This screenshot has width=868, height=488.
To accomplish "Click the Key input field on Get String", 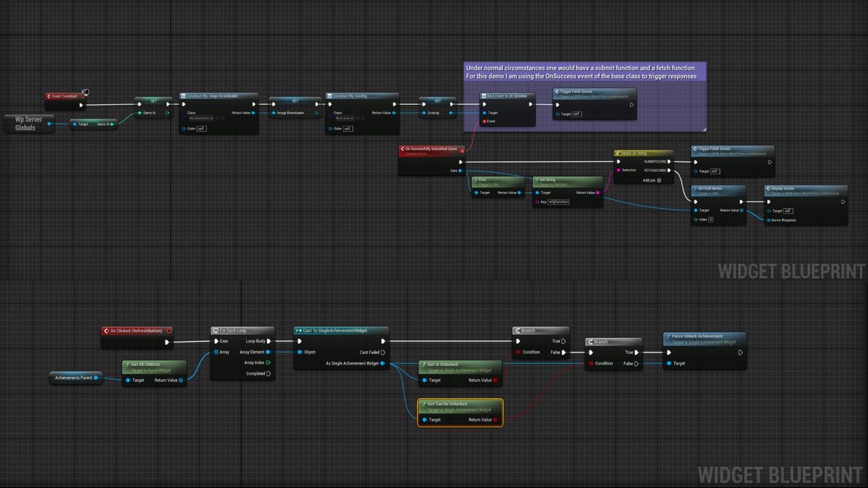I will click(x=558, y=201).
